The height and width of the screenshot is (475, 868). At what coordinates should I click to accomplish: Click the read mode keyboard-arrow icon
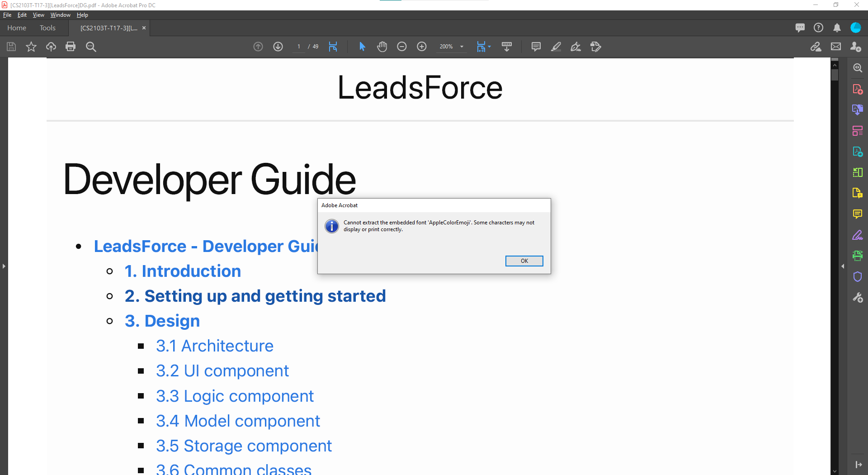click(507, 47)
